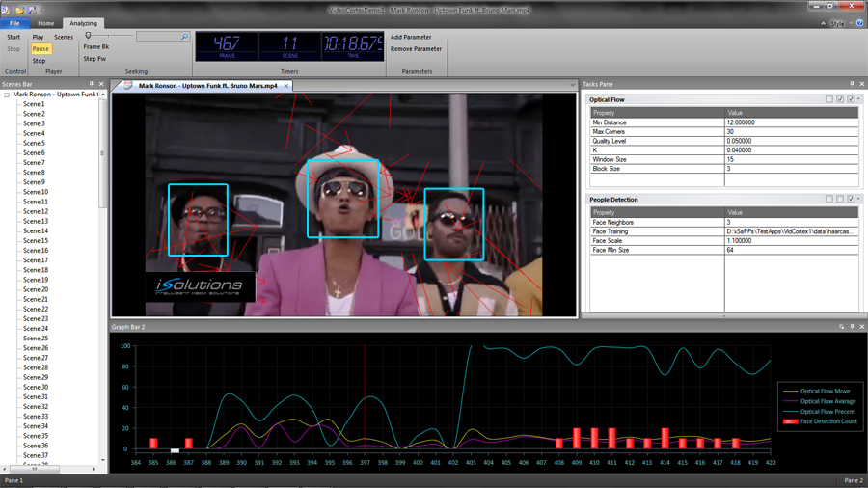Untick the last checkbox in Optical Flow header
Screen dimensions: 868x488
851,99
